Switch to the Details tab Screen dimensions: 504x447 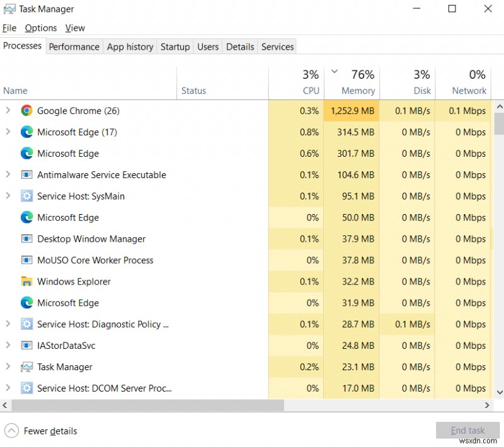point(240,47)
